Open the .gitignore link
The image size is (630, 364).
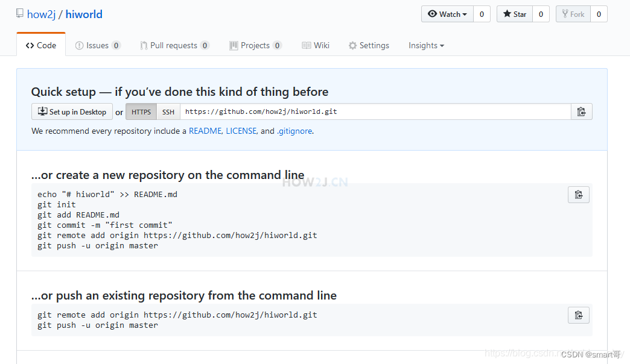click(x=294, y=131)
